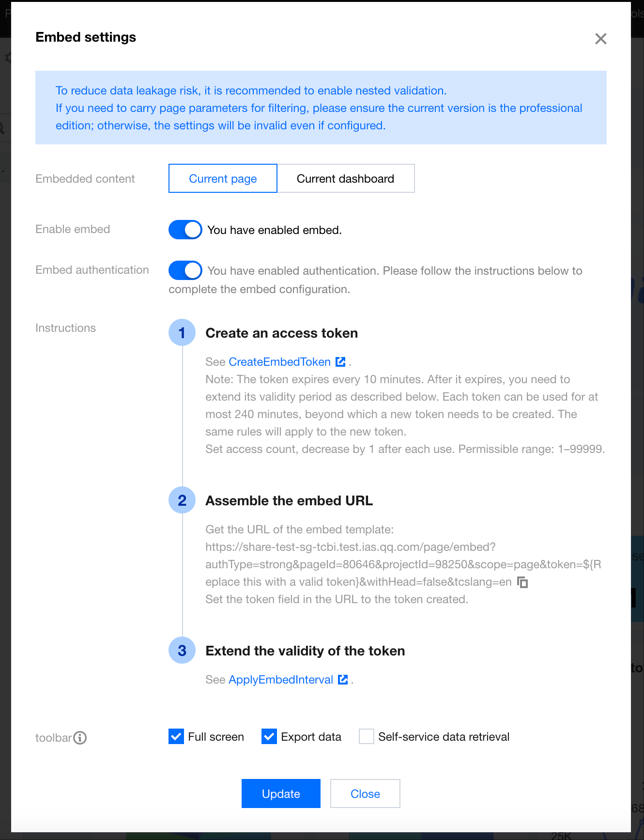Switch to Current dashboard tab
644x840 pixels.
tap(345, 179)
